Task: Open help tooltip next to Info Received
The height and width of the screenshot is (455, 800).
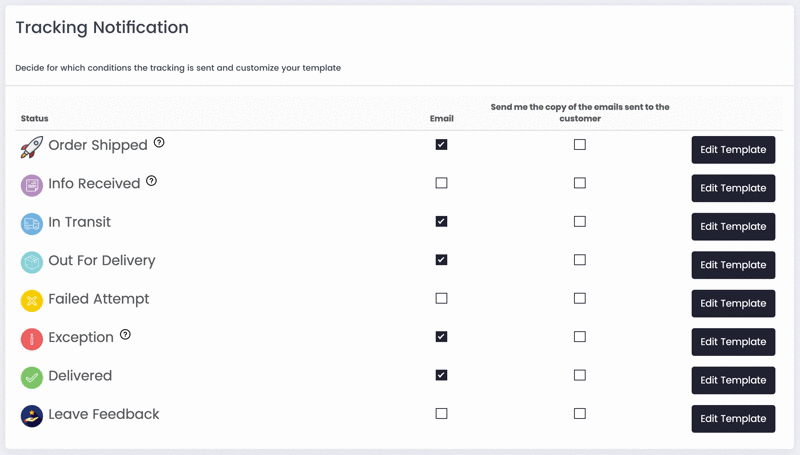Action: 152,181
